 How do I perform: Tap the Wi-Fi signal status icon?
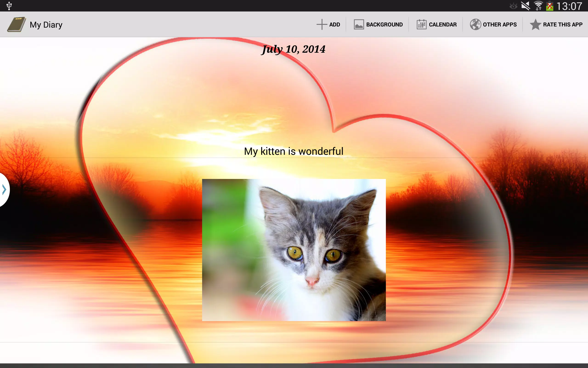point(538,6)
